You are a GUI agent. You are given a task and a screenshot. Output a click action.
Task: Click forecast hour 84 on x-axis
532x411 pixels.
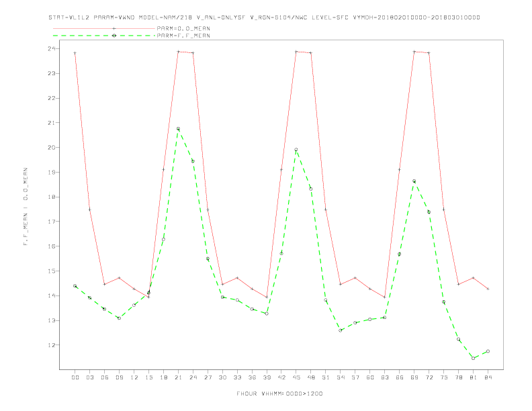tap(488, 377)
